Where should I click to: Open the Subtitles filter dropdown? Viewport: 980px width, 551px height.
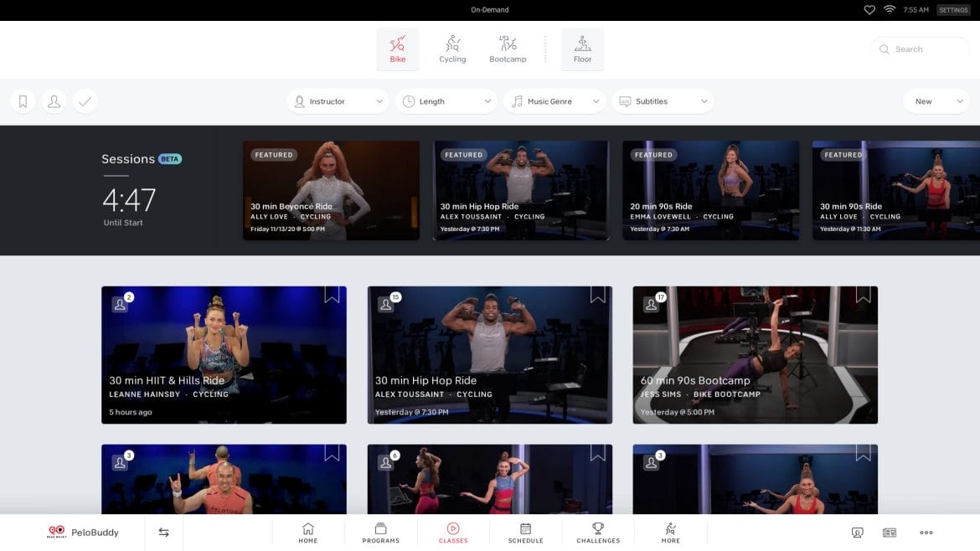click(663, 101)
